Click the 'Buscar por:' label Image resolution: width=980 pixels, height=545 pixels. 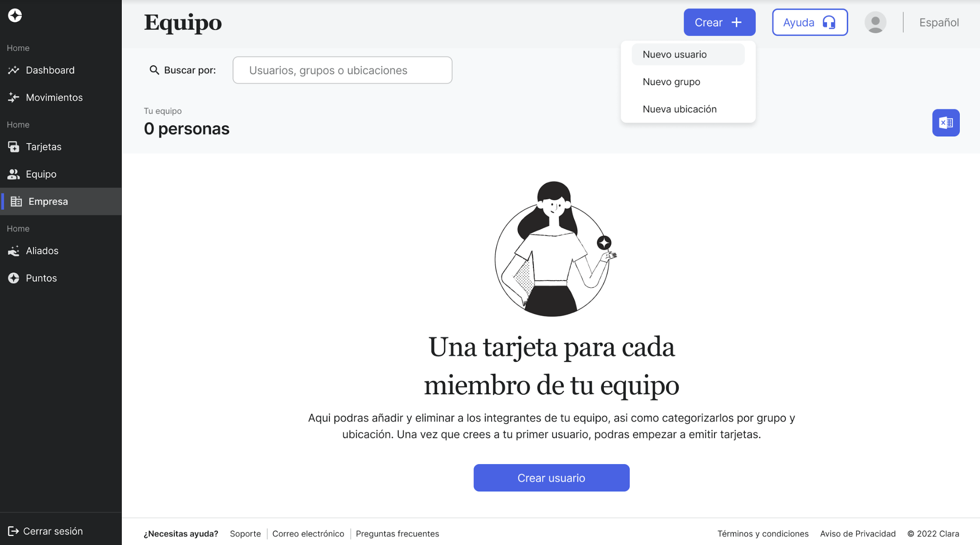(x=190, y=70)
